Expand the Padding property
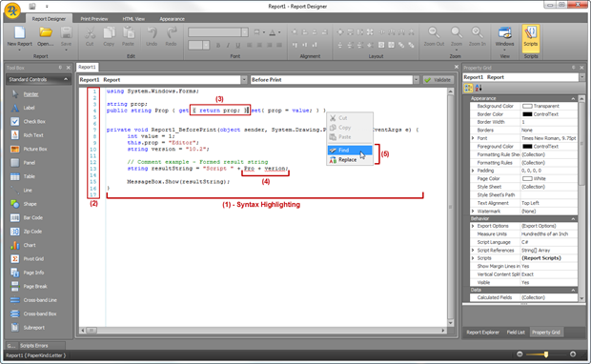This screenshot has width=591, height=364. [x=473, y=171]
